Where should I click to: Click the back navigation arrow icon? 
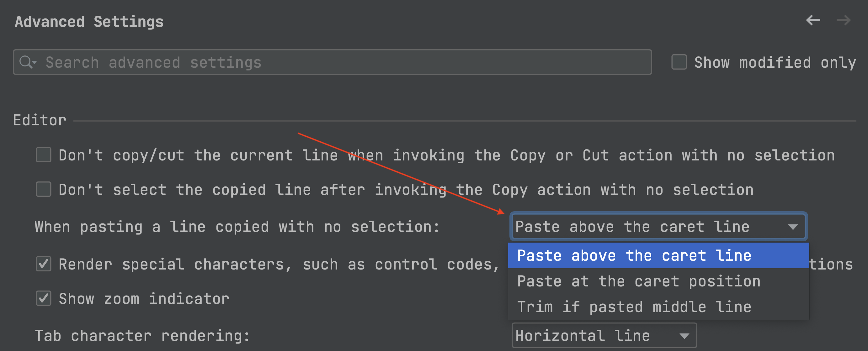click(813, 21)
